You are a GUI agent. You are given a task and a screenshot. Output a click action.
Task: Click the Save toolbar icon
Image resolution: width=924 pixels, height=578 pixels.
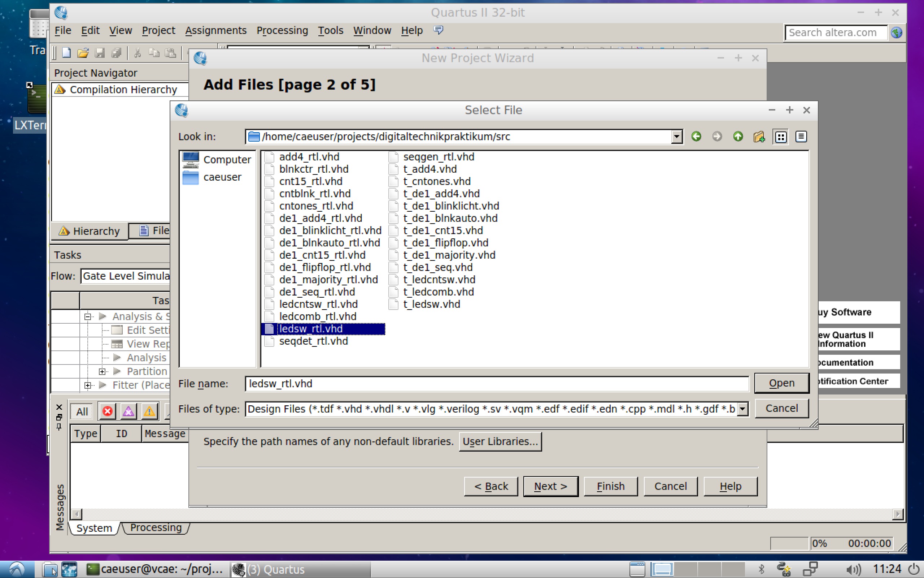point(100,53)
